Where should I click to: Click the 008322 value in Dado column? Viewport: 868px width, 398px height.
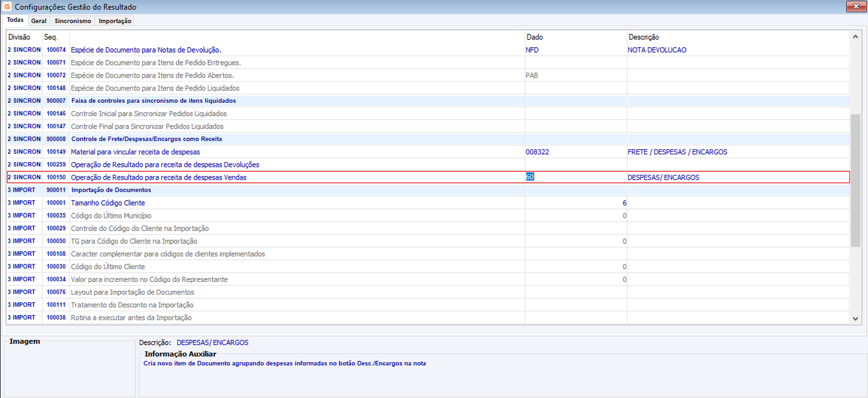pos(537,152)
